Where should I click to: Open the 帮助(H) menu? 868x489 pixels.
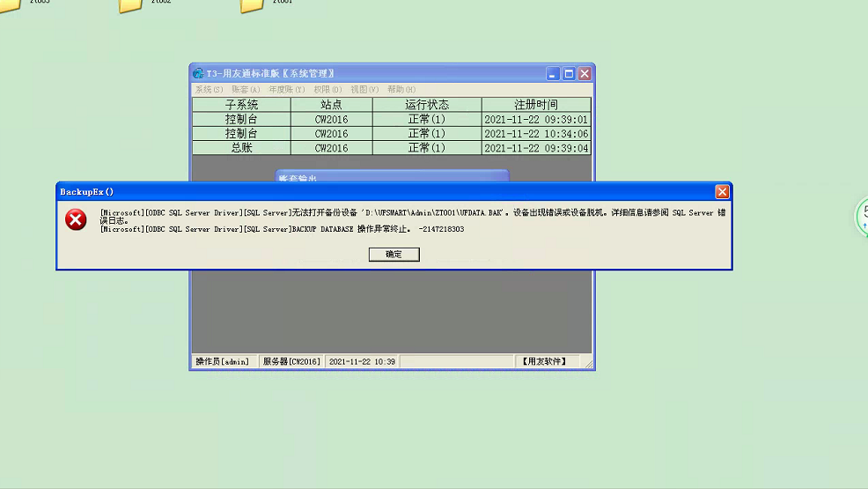pos(401,89)
